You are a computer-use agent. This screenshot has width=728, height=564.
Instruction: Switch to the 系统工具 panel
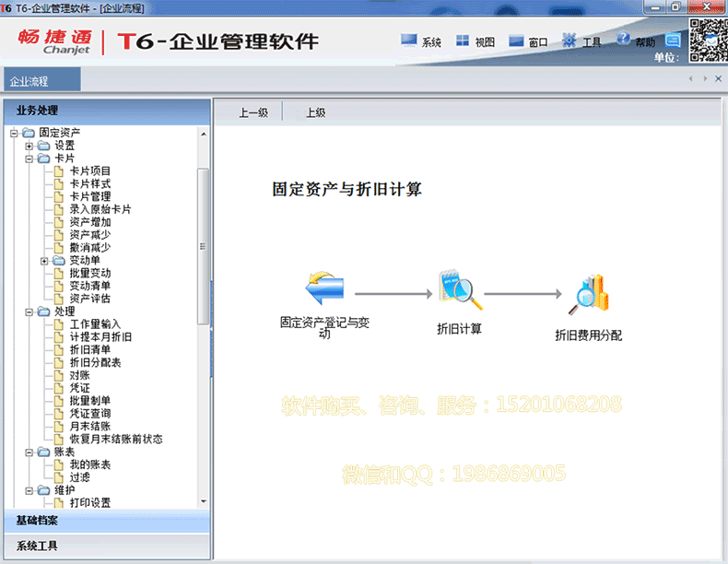pyautogui.click(x=107, y=546)
